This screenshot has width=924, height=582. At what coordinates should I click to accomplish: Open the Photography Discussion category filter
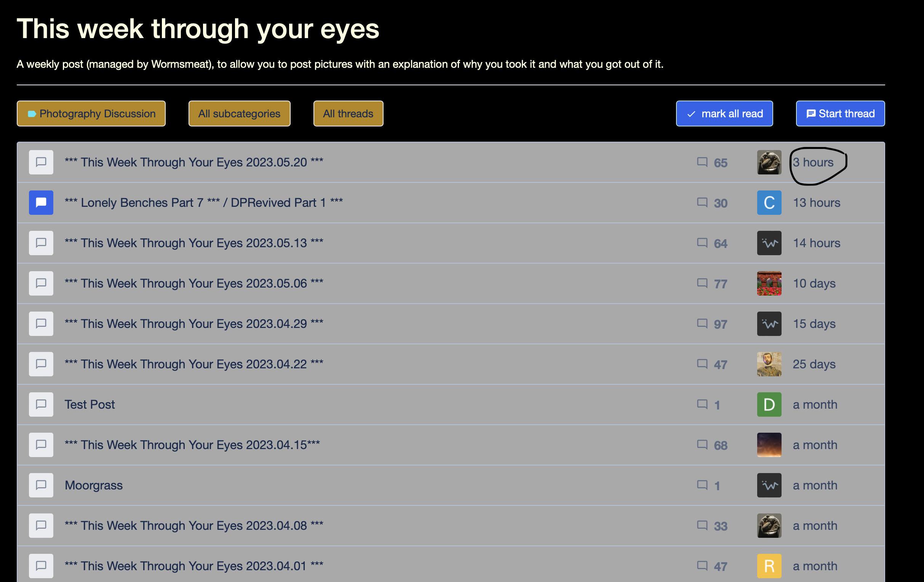[91, 114]
